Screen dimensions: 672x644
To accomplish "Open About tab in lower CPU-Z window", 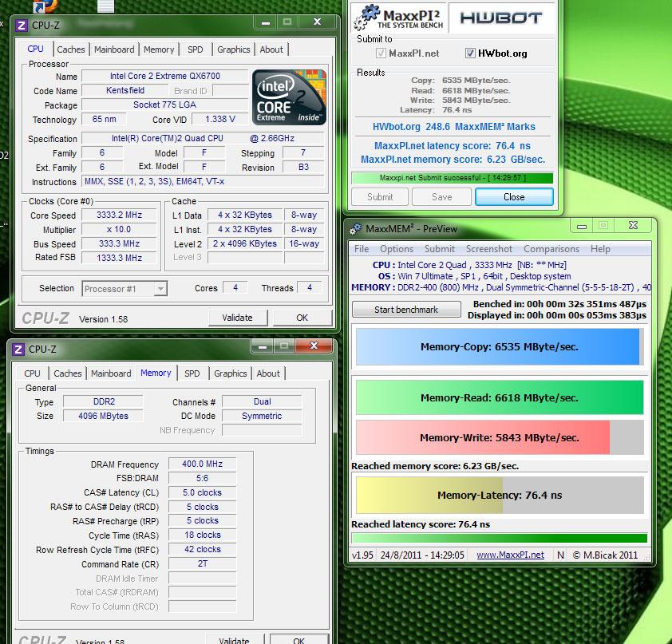I will 268,373.
